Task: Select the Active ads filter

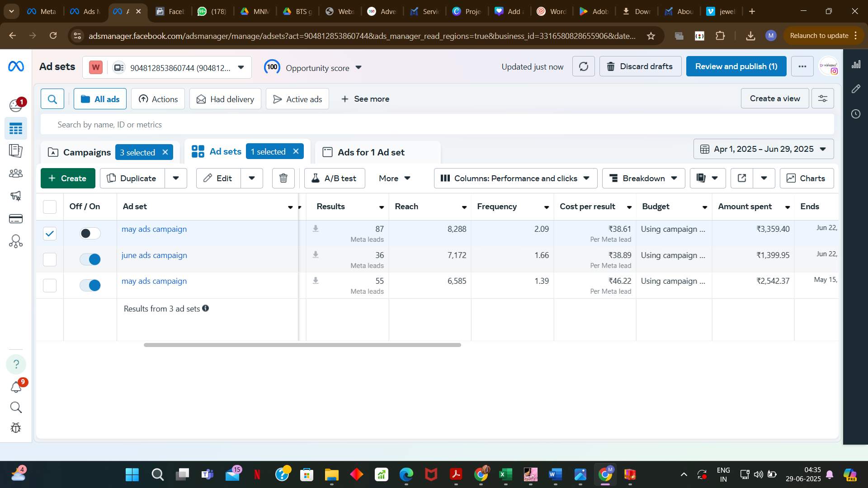Action: click(297, 99)
